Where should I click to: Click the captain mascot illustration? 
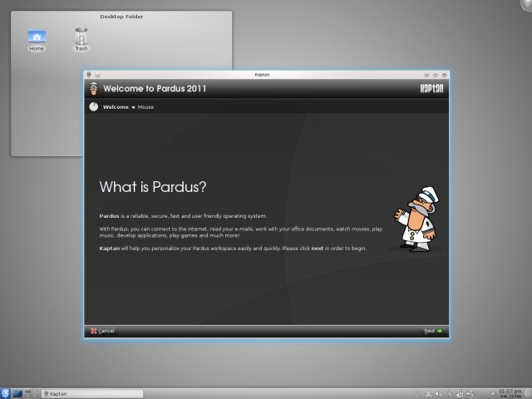[416, 219]
